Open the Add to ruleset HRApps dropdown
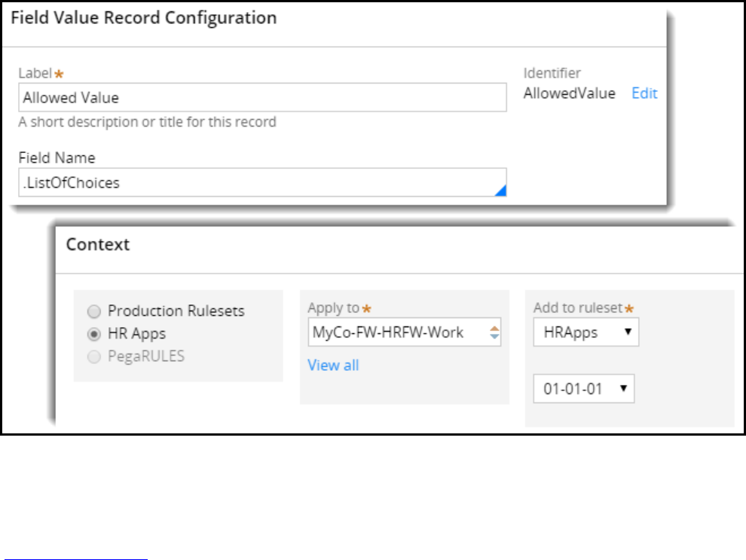Image resolution: width=746 pixels, height=560 pixels. [x=585, y=332]
